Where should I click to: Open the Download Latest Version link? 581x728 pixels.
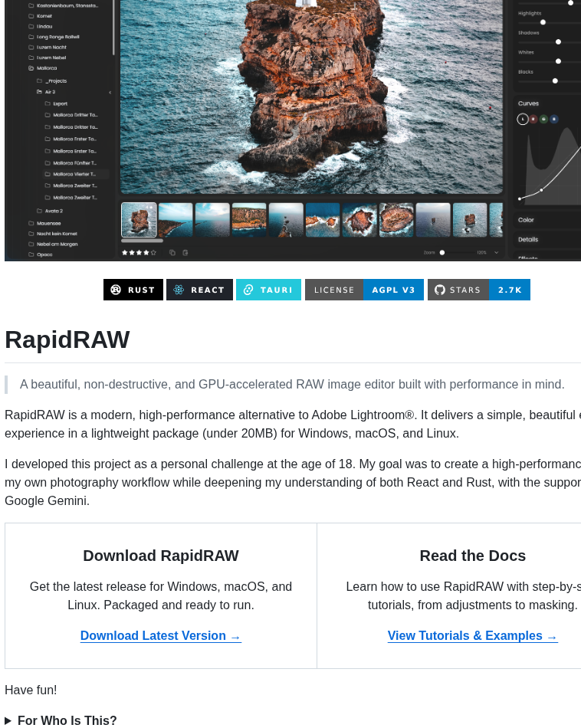coord(161,635)
